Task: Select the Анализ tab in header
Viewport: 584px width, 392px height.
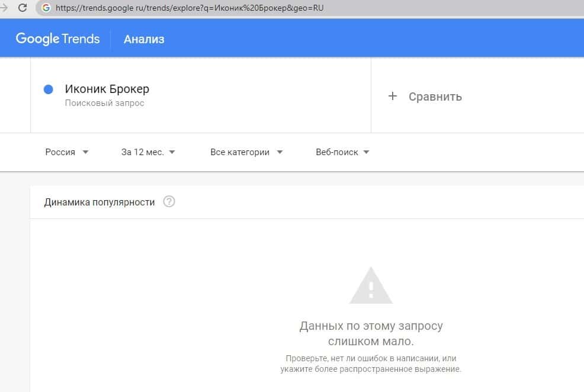Action: tap(144, 39)
